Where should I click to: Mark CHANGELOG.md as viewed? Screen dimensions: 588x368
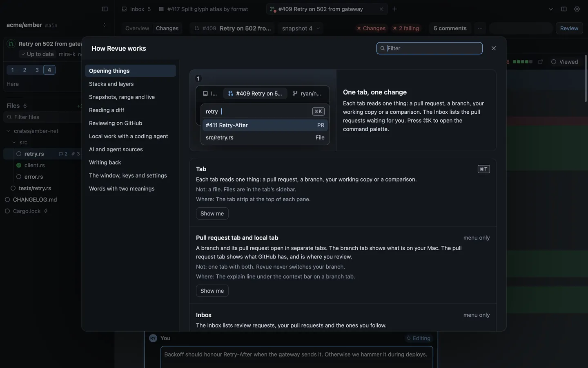point(7,200)
